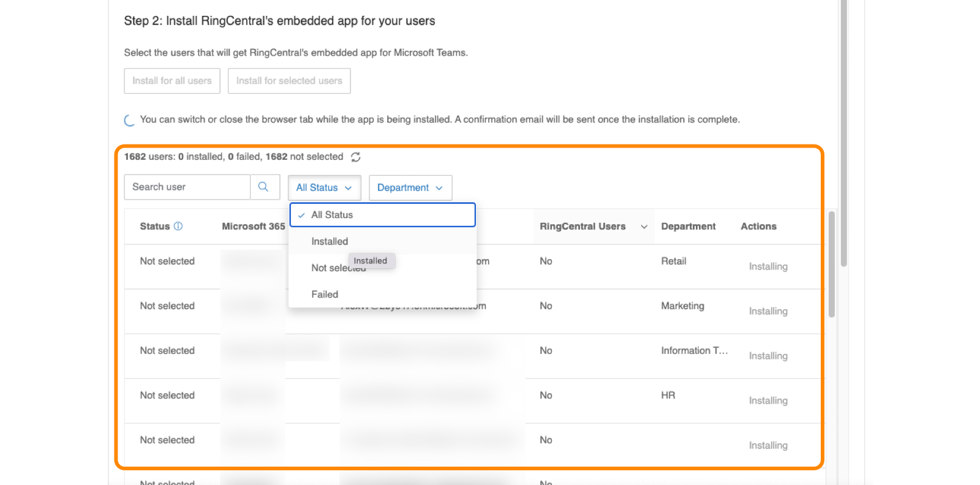Choose Not selected from status menu
980x485 pixels.
383,268
